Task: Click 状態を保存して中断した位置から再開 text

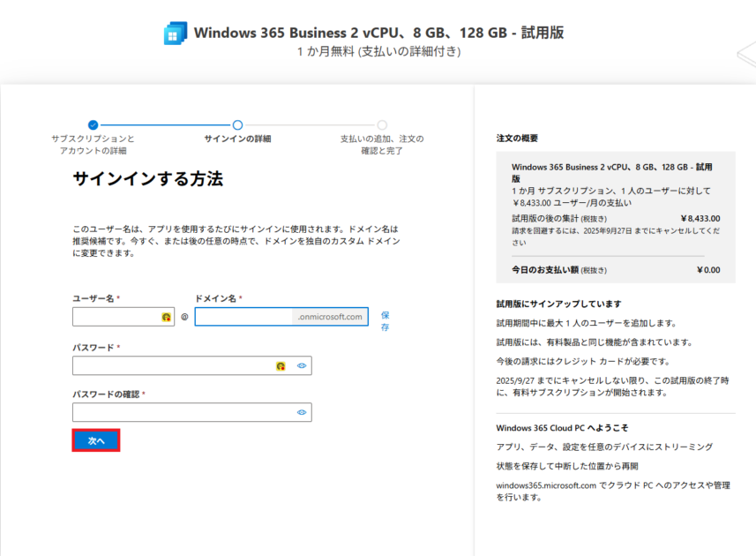Action: (567, 466)
